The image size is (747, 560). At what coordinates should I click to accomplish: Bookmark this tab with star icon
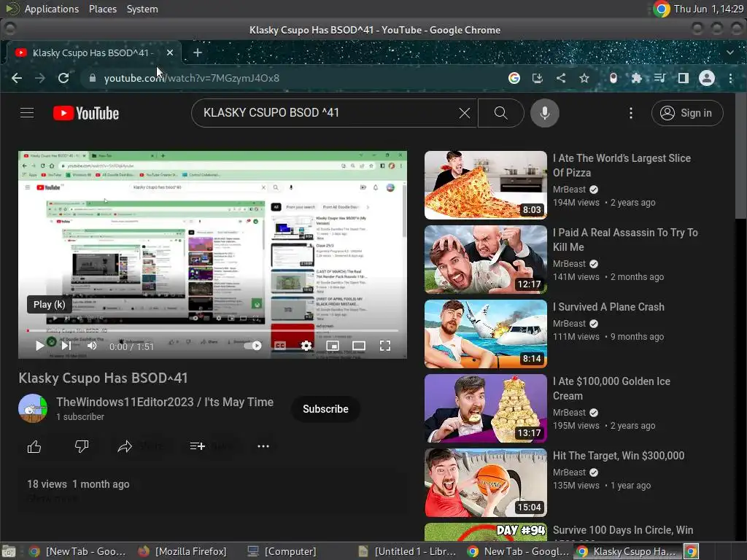pos(584,78)
